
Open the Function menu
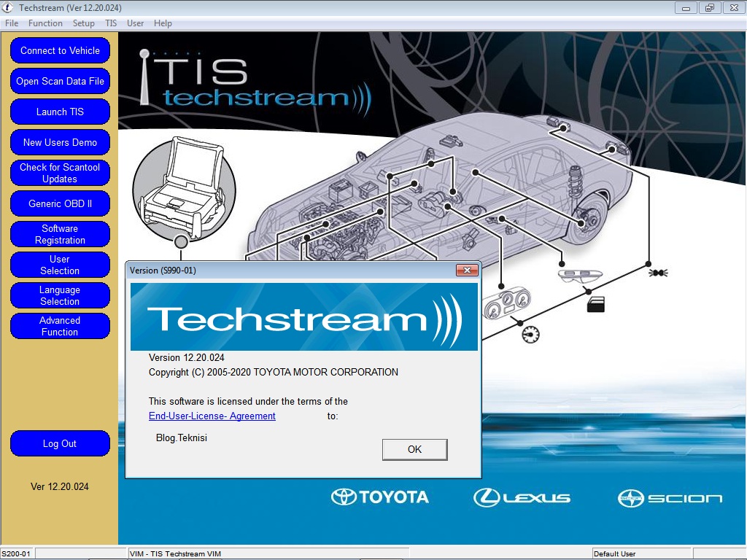[45, 23]
